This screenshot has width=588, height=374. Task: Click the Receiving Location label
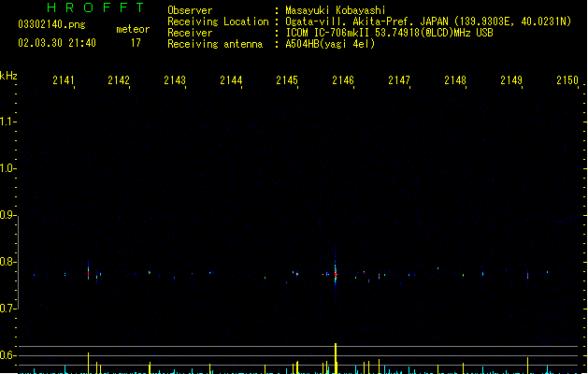pos(218,22)
